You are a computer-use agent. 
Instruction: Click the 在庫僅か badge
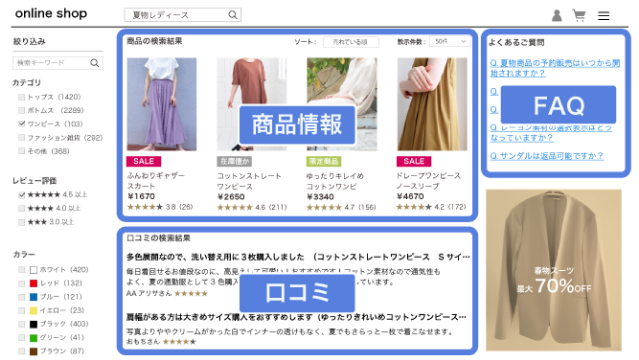click(x=234, y=161)
